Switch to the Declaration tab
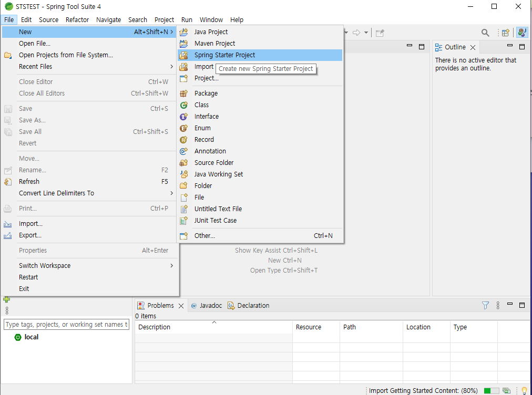532x395 pixels. pos(249,306)
